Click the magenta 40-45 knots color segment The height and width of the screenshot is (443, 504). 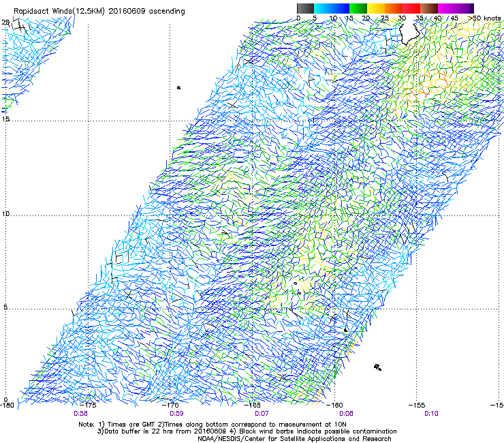[447, 8]
